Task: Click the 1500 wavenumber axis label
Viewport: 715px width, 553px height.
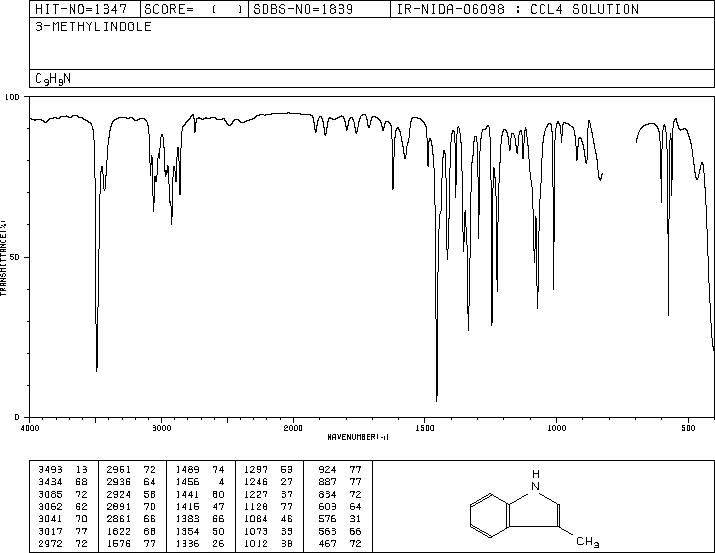Action: click(425, 428)
